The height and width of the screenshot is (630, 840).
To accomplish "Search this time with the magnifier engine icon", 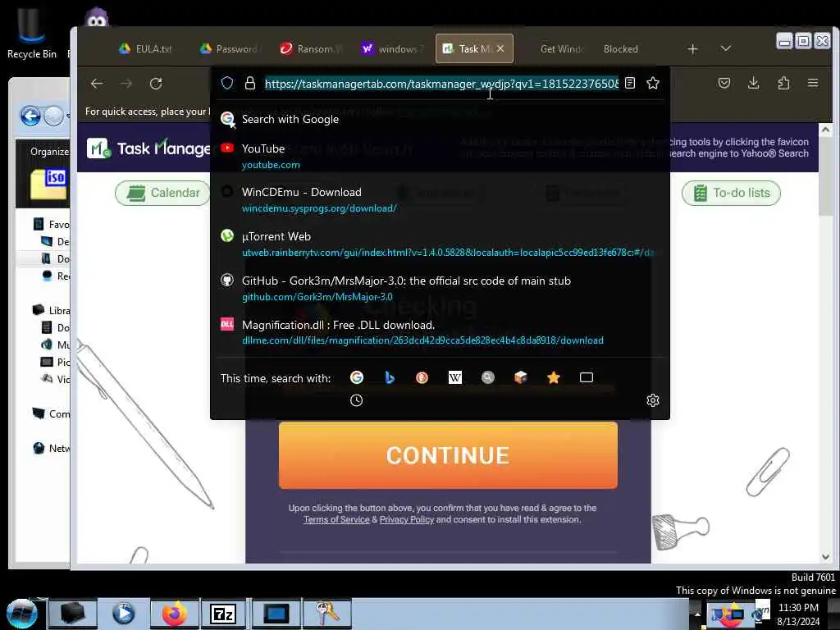I will point(488,377).
